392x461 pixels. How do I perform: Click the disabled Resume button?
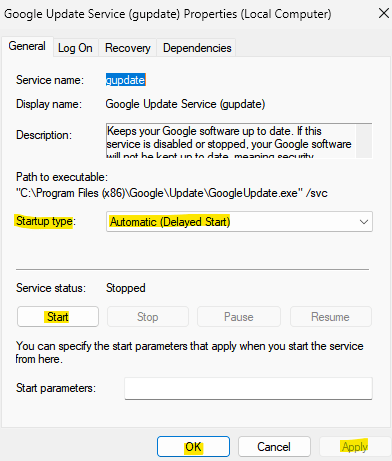[x=331, y=317]
